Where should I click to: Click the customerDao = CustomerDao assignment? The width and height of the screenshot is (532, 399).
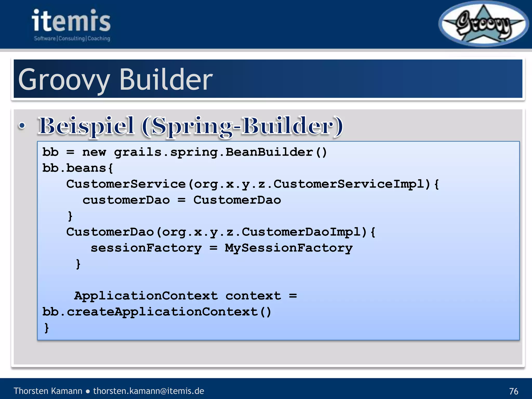[182, 200]
